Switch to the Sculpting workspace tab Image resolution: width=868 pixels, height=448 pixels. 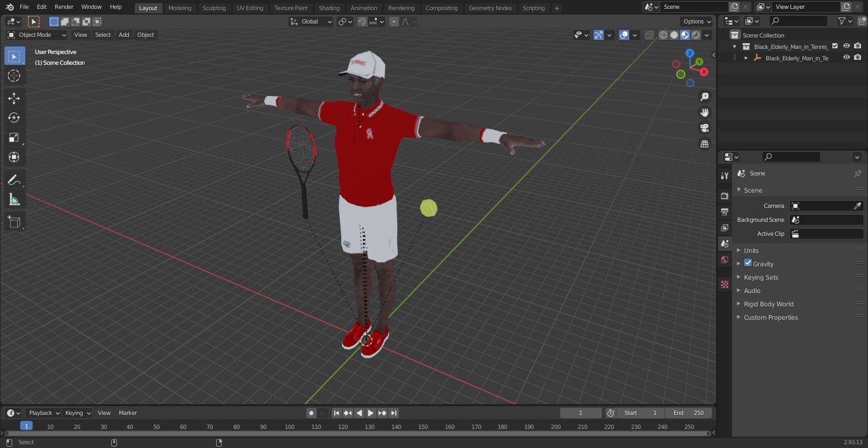coord(214,8)
